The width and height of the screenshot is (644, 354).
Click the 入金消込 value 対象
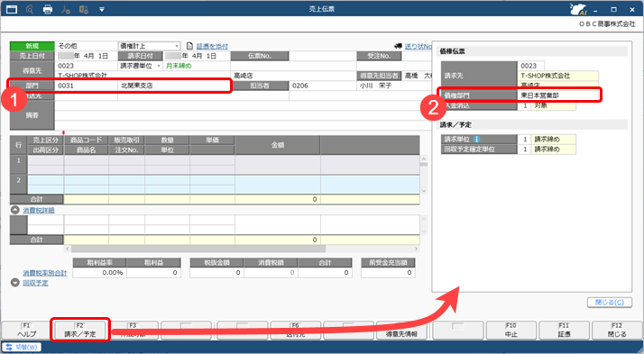coord(553,105)
